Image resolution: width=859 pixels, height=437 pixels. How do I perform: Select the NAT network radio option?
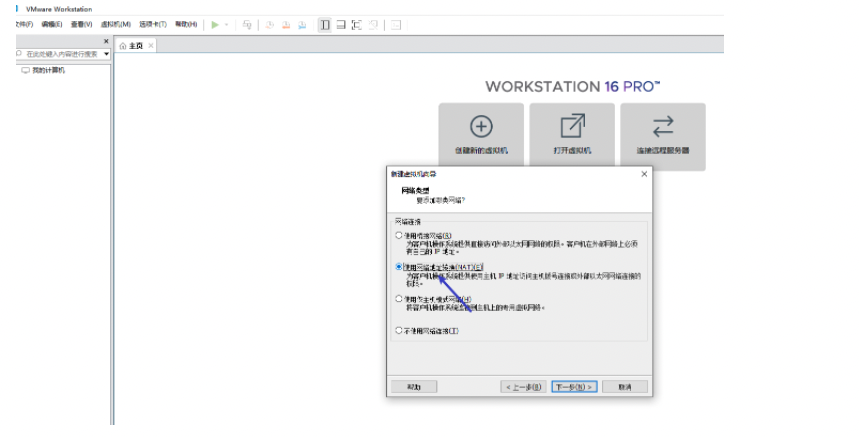pyautogui.click(x=399, y=267)
